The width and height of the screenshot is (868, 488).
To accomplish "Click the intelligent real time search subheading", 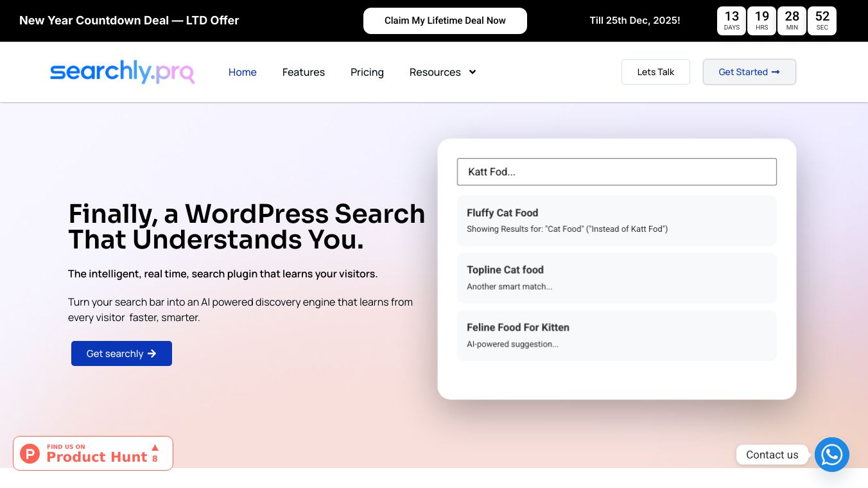I will [x=223, y=274].
